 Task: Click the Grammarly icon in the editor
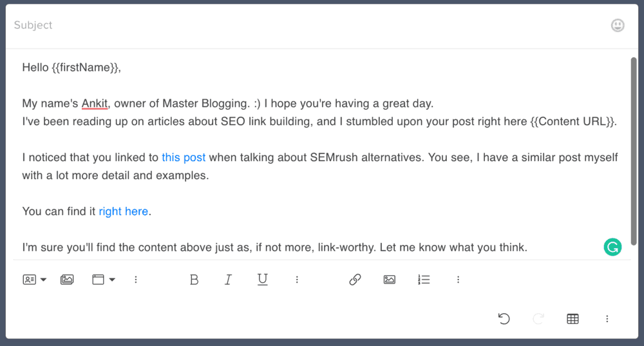(612, 247)
